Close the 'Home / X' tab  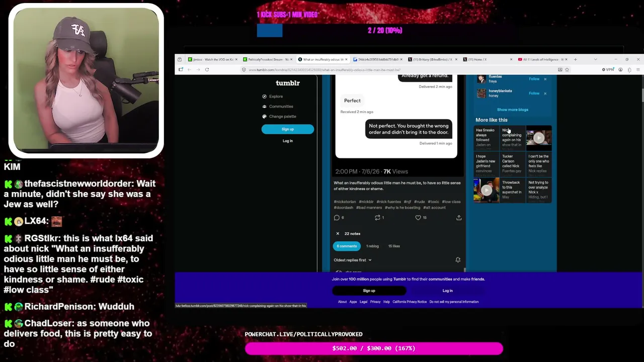point(511,59)
